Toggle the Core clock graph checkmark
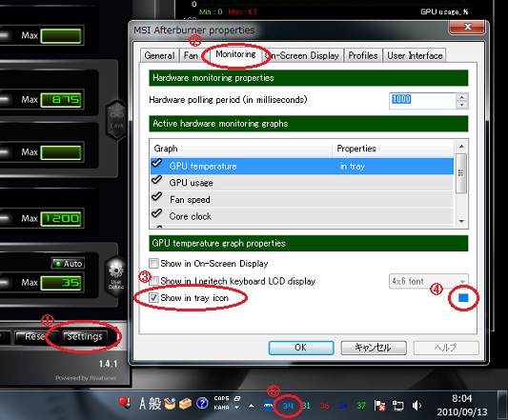This screenshot has width=508, height=420. [157, 213]
